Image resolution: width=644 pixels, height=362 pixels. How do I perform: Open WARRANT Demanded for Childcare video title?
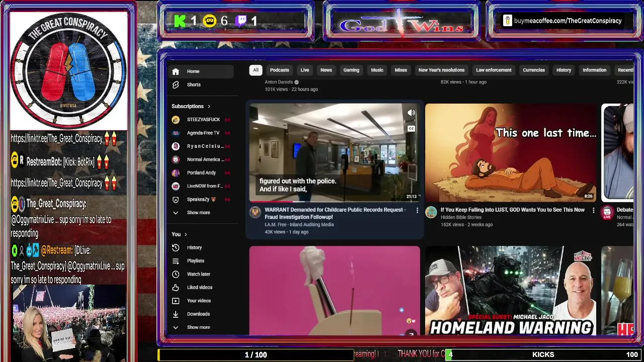pyautogui.click(x=335, y=213)
